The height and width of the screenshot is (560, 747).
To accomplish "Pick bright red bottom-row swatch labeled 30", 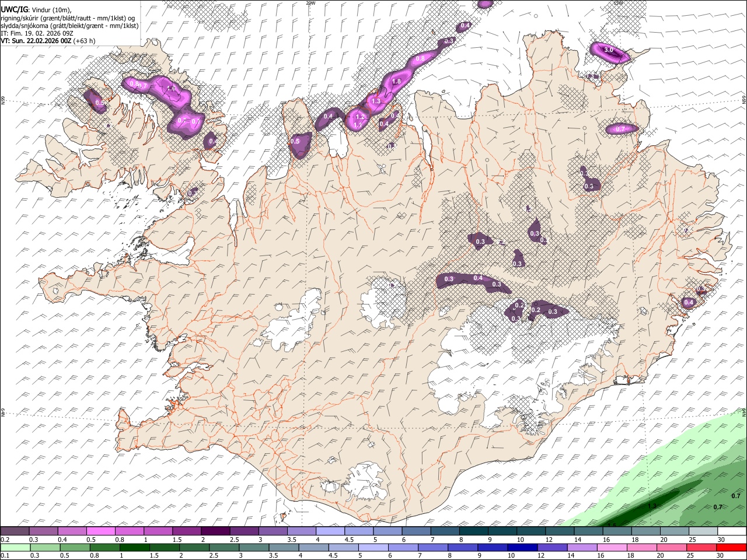I will pos(732,548).
